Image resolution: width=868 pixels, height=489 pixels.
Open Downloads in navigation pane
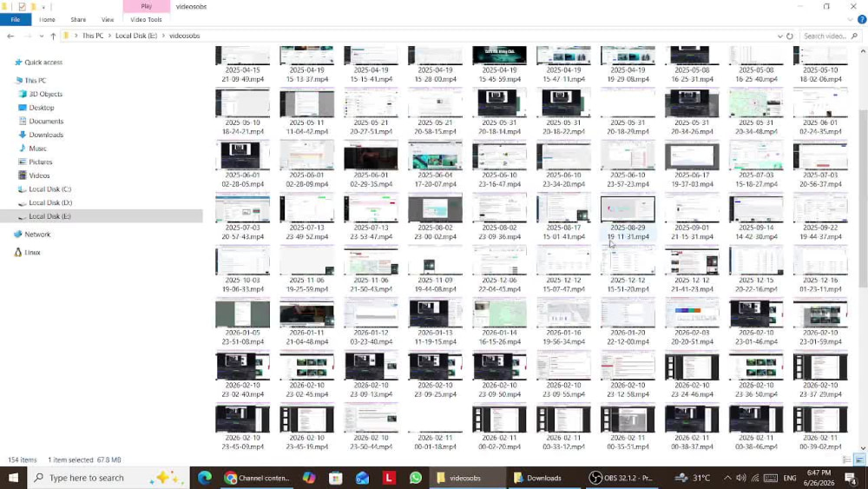coord(46,135)
